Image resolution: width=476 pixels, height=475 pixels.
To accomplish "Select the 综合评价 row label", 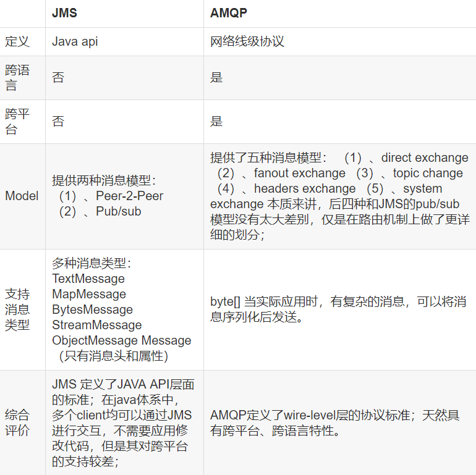I will tap(17, 423).
